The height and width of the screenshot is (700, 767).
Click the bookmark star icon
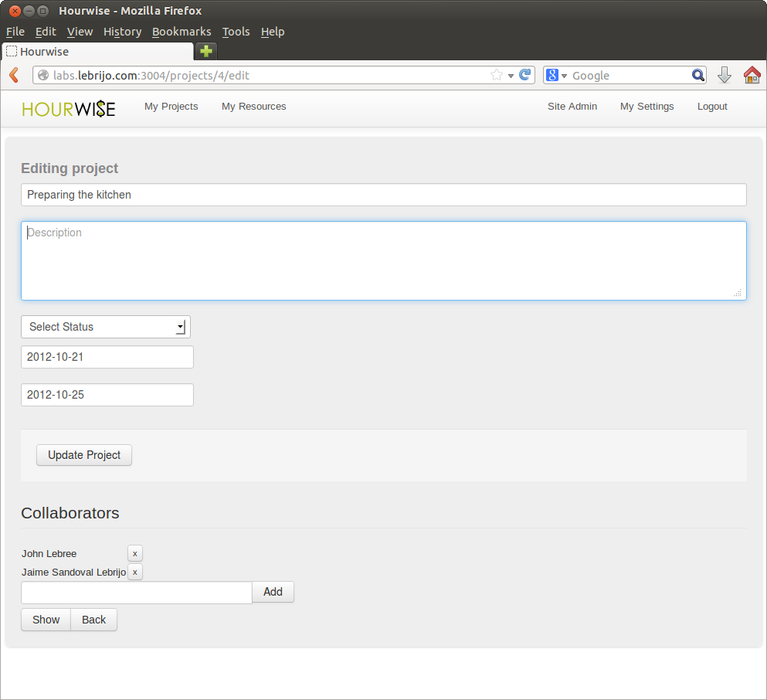click(x=496, y=75)
